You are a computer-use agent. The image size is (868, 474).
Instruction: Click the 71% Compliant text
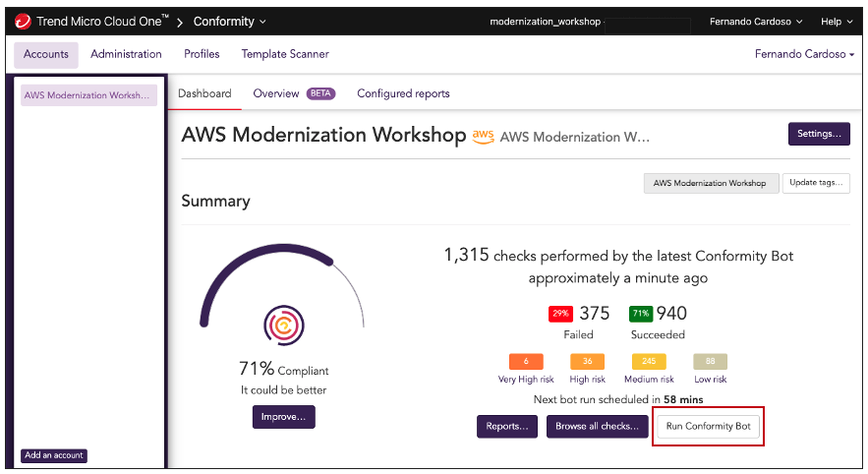tap(283, 369)
